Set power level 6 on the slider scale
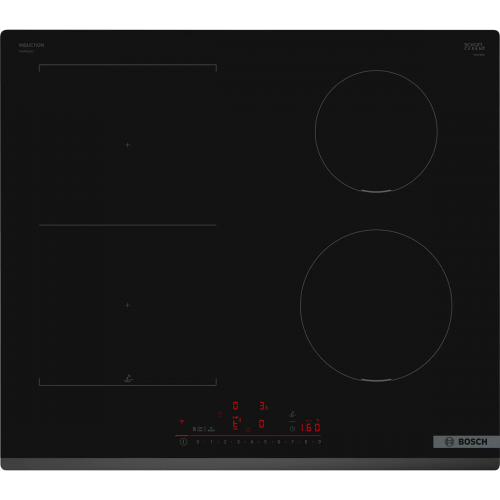The width and height of the screenshot is (500, 500). click(279, 442)
